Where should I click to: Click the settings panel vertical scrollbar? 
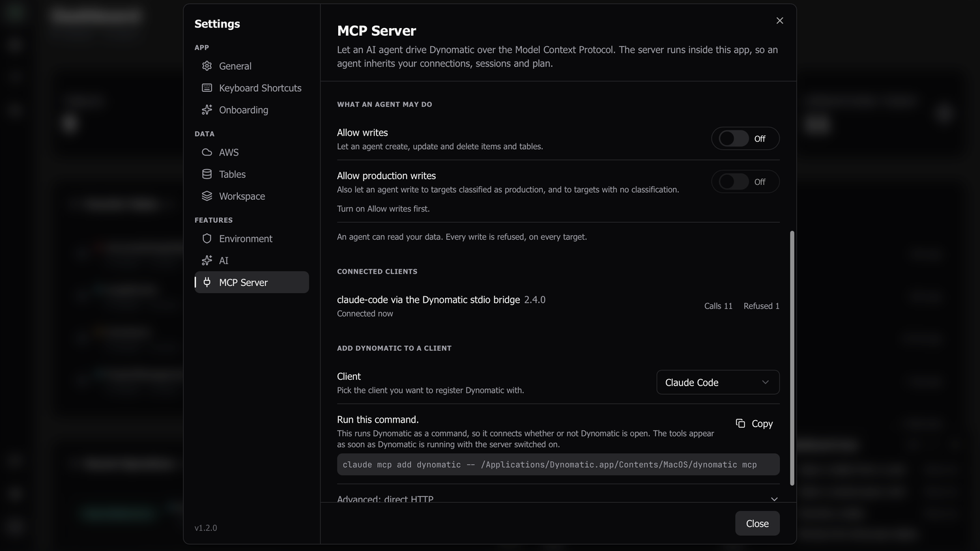pos(792,358)
